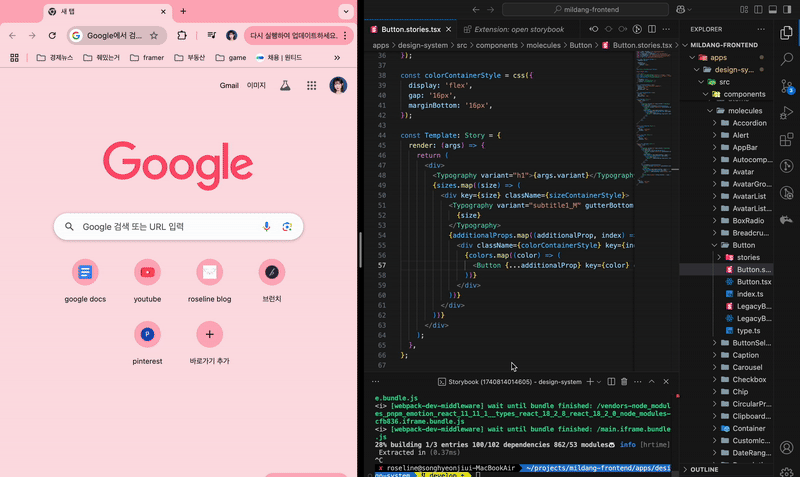Click the Chrome address bar
This screenshot has height=477, width=800.
coord(117,35)
